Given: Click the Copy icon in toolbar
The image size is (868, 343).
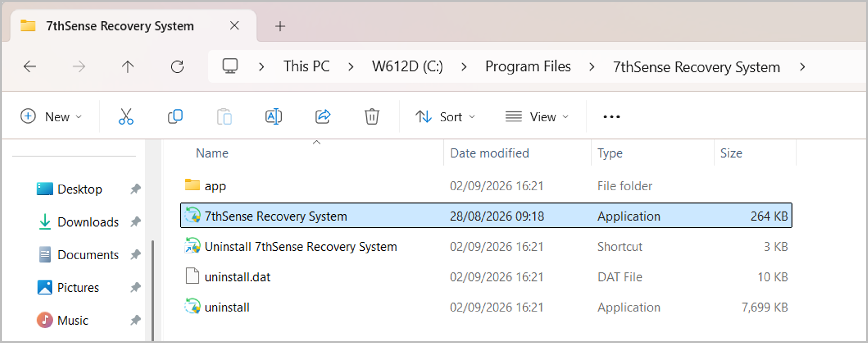Looking at the screenshot, I should (175, 117).
